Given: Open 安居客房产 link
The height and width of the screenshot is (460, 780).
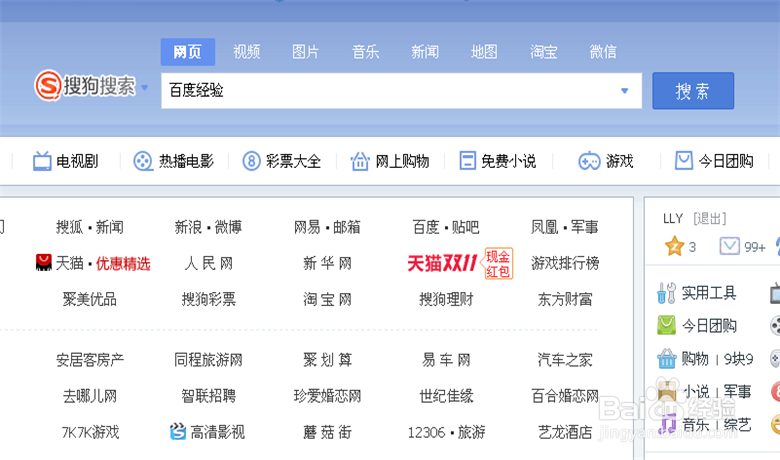Looking at the screenshot, I should (x=90, y=360).
